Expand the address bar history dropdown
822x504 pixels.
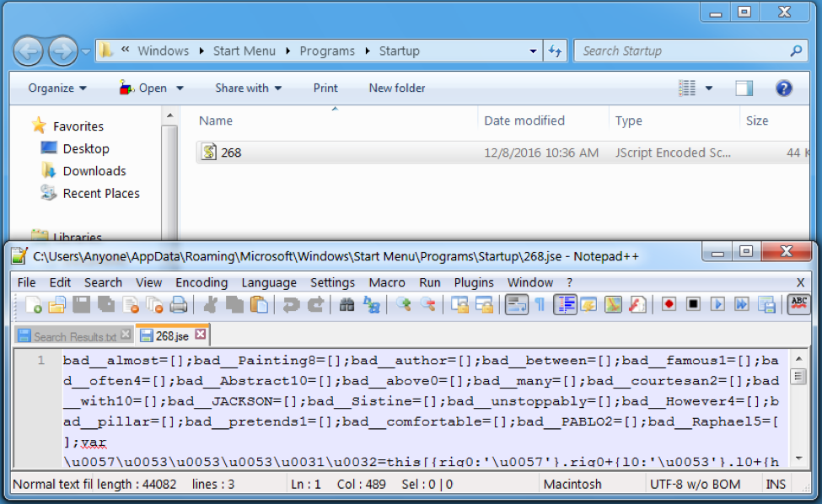(533, 51)
